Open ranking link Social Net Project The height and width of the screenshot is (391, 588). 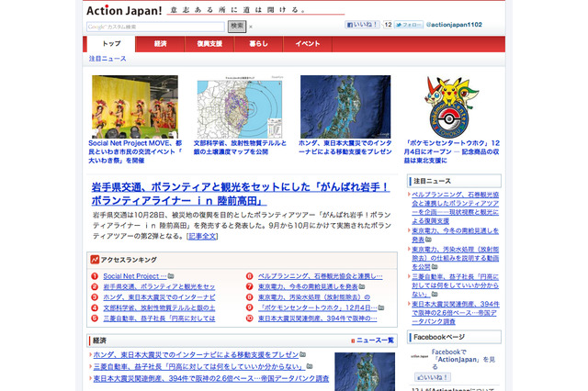135,276
